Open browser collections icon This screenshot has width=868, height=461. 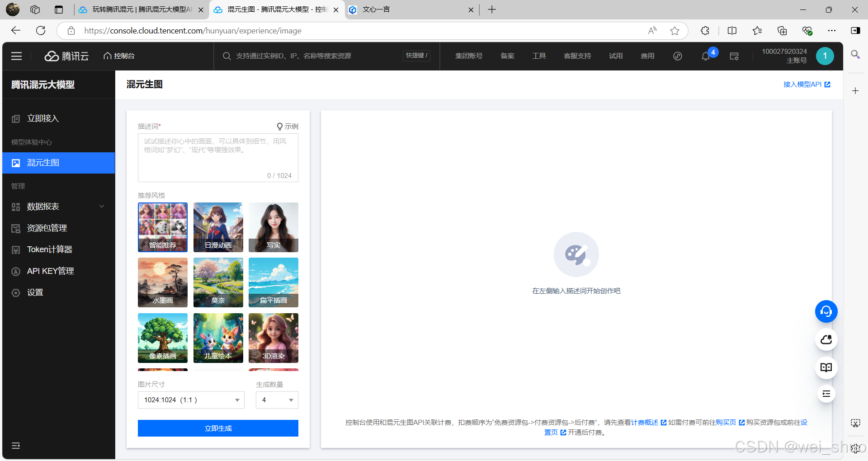tap(782, 31)
